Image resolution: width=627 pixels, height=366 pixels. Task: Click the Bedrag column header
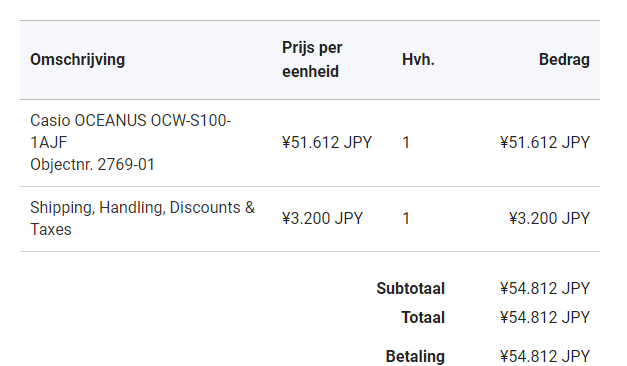tap(564, 60)
